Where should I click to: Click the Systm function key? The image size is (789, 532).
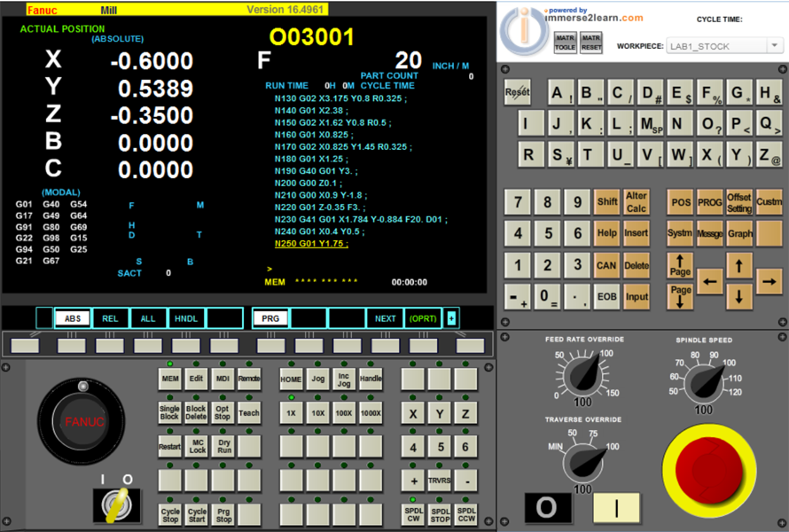tap(680, 233)
